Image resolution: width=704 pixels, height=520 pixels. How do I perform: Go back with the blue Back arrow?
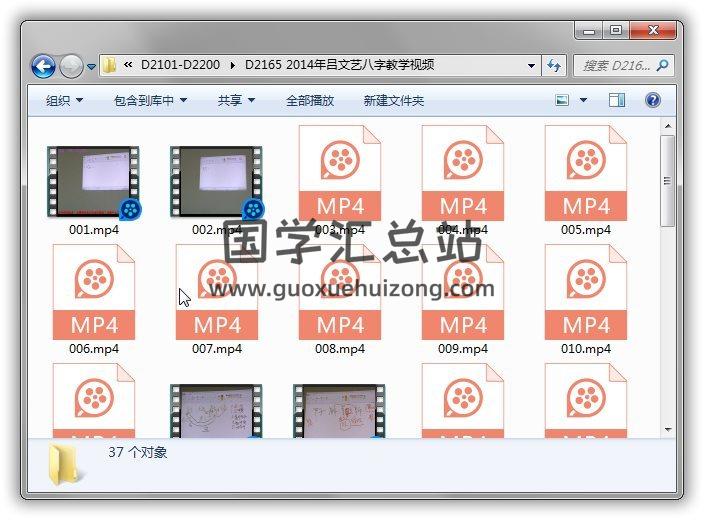[x=44, y=66]
